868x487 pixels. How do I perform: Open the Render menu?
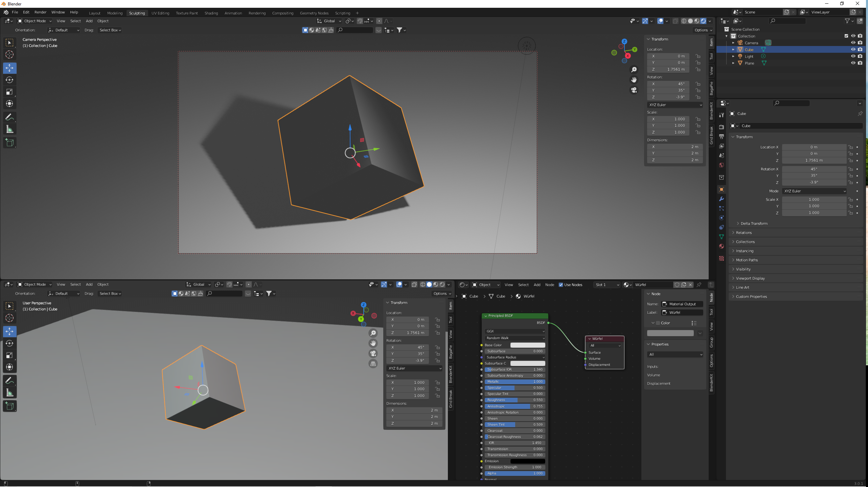coord(40,12)
